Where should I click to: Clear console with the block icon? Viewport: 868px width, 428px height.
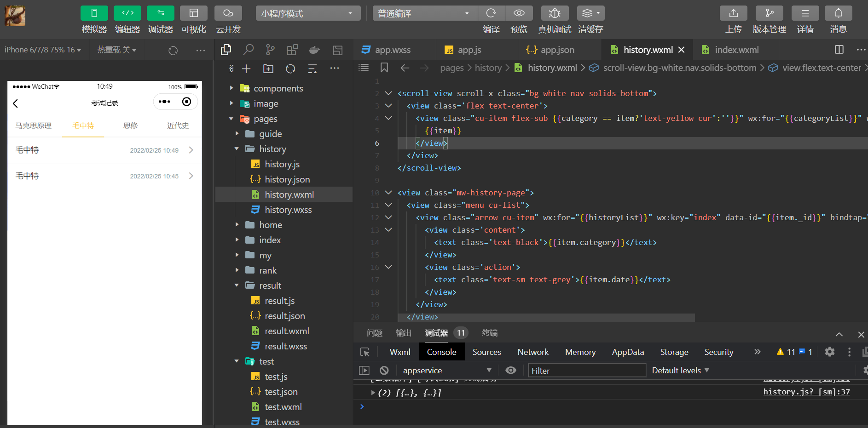coord(384,371)
